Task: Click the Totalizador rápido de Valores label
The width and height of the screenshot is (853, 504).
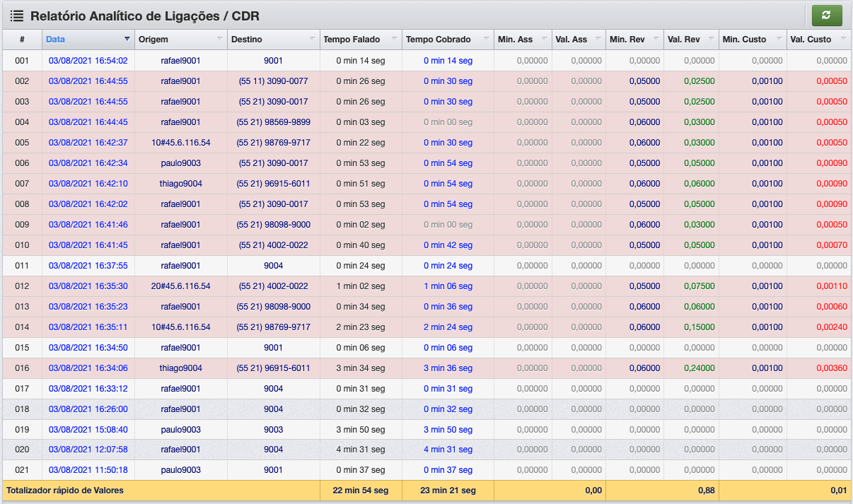Action: (x=65, y=491)
